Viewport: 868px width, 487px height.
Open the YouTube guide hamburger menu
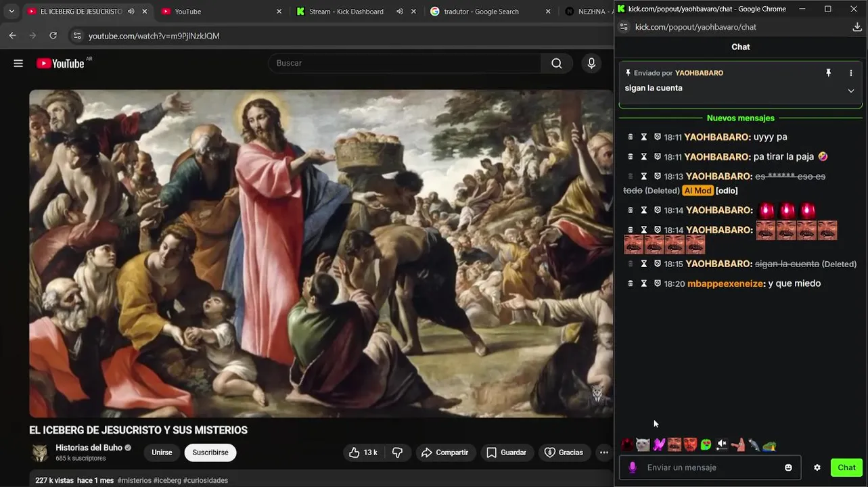click(18, 63)
